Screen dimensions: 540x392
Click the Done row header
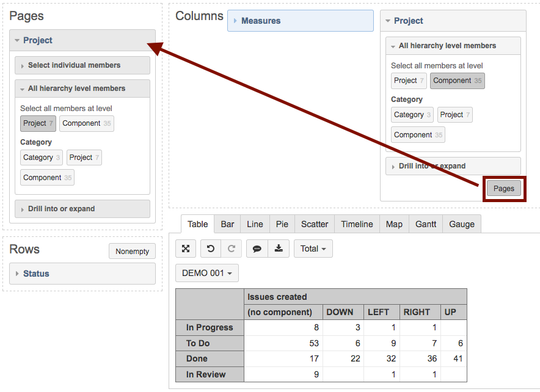210,359
